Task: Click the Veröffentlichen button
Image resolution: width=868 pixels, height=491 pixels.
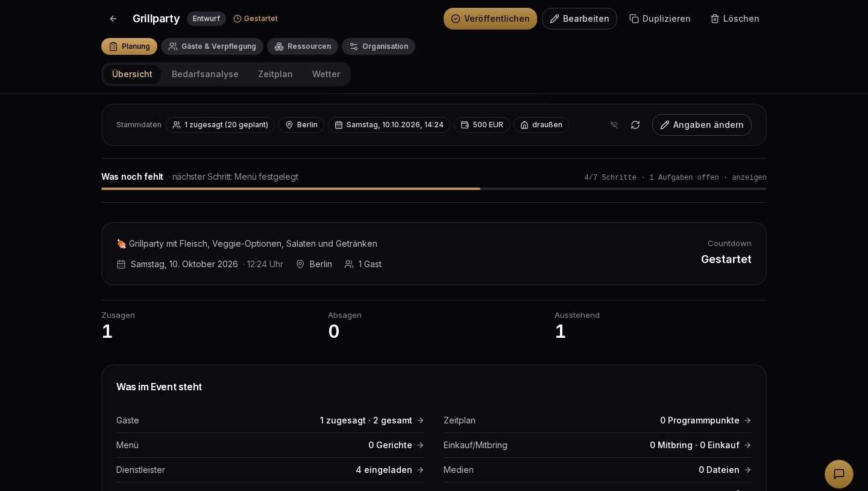Action: coord(490,19)
